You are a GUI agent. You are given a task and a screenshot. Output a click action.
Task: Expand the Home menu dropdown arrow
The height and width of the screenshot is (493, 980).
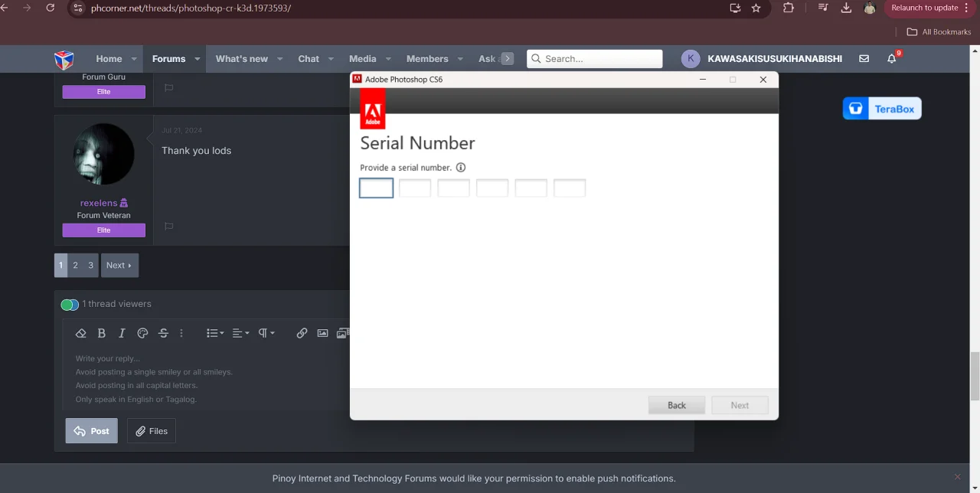point(134,59)
